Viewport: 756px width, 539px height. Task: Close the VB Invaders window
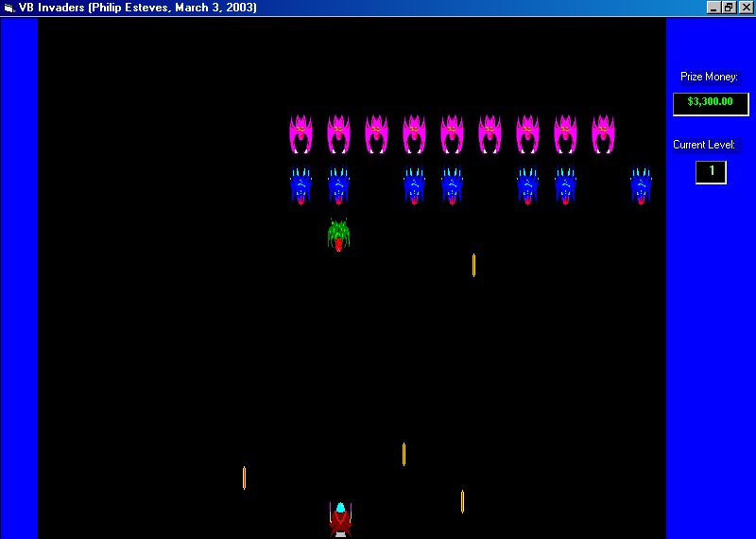tap(746, 8)
